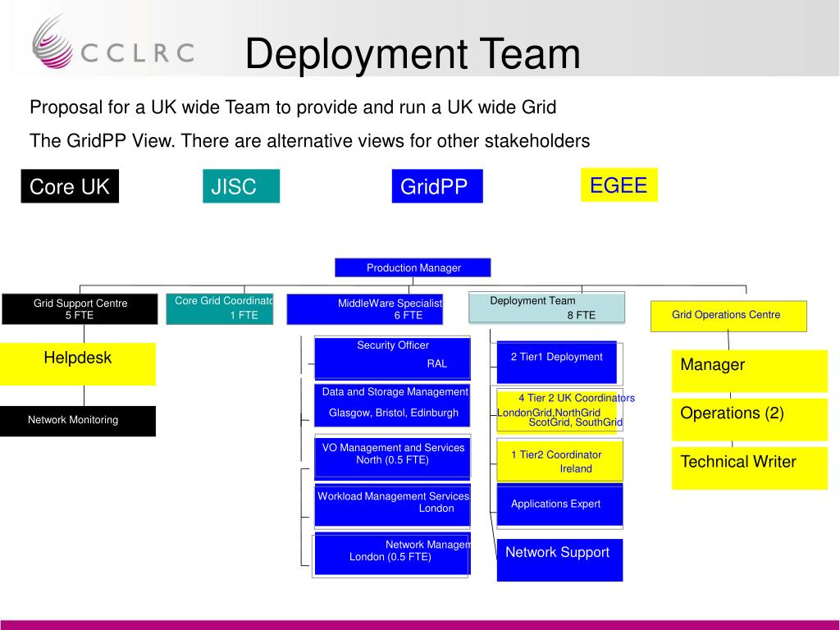Select the Core Grid Coordinator 1 FTE box
This screenshot has width=840, height=630.
coord(220,308)
